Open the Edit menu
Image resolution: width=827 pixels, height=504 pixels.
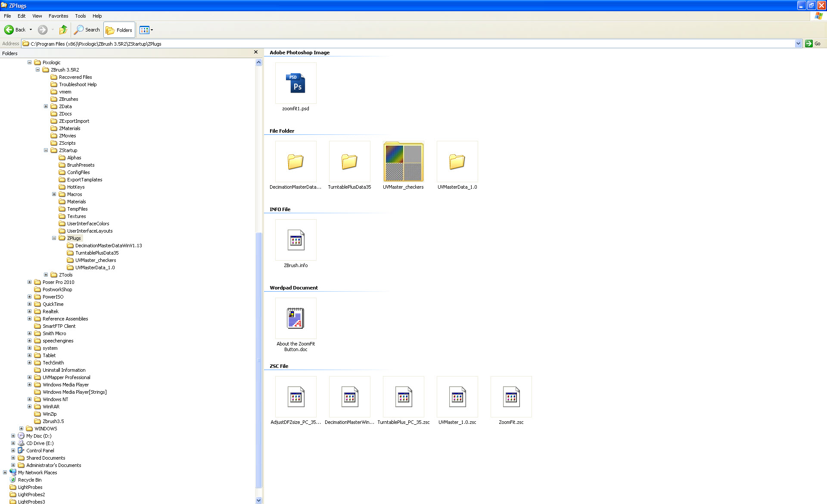(22, 16)
